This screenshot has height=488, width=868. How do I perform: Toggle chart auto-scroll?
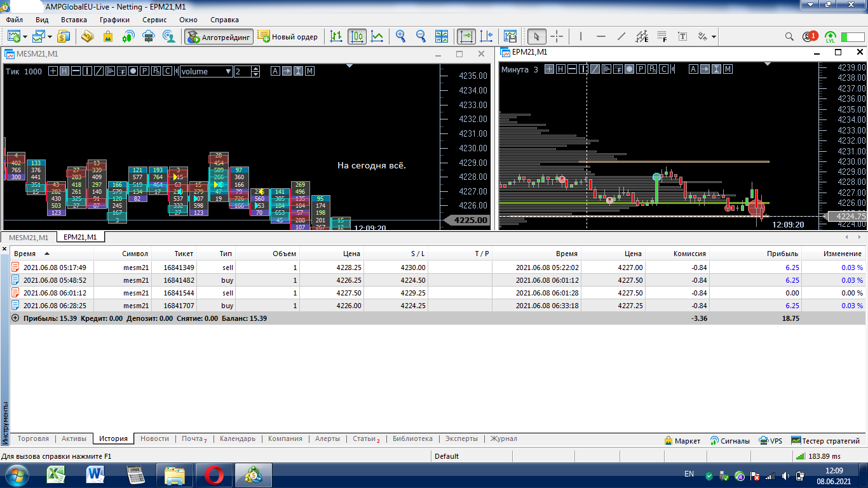466,36
